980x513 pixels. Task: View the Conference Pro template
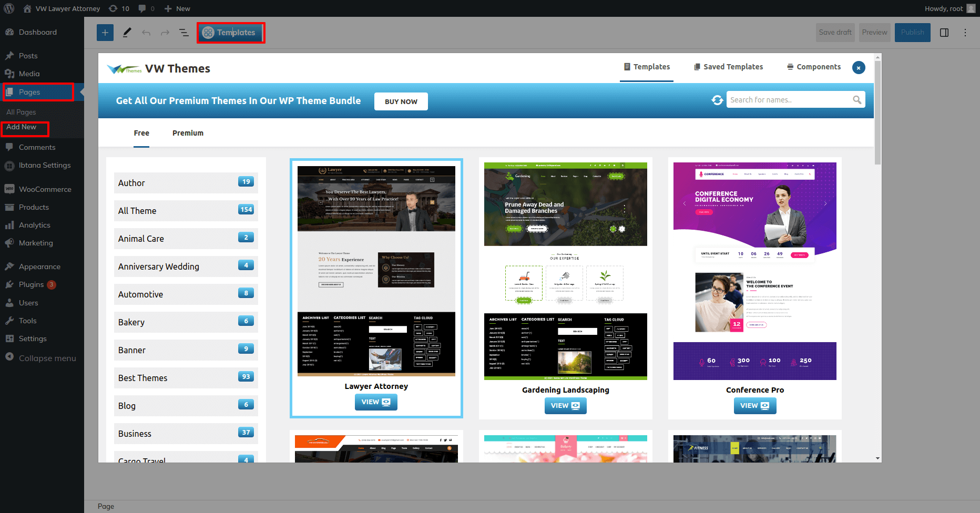coord(754,406)
